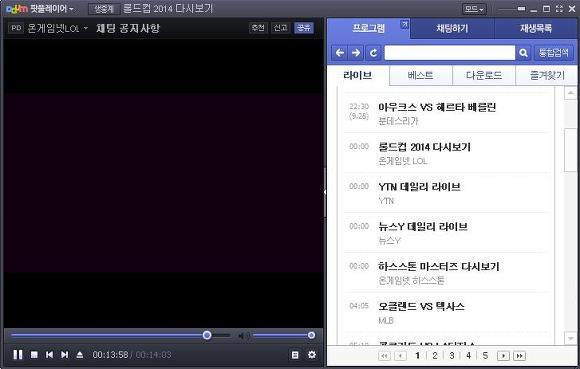
Task: Click the PD badge
Action: click(16, 28)
